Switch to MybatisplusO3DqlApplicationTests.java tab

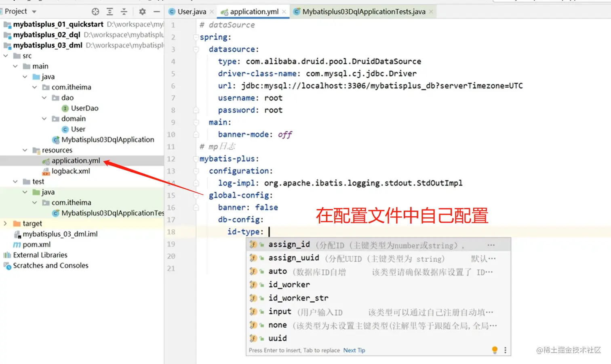[364, 12]
